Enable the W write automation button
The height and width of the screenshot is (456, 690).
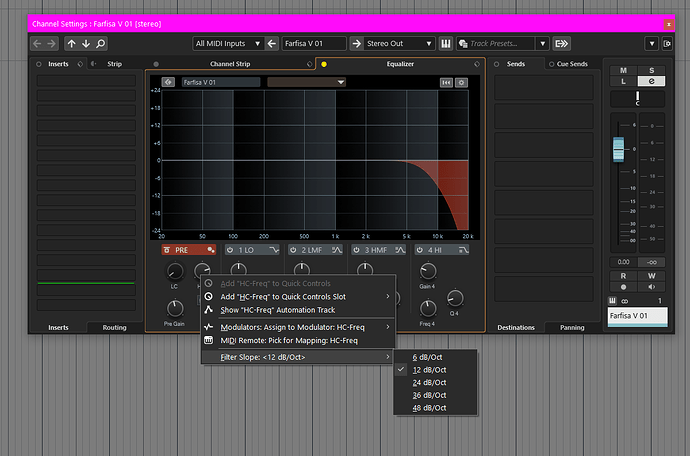tap(651, 276)
